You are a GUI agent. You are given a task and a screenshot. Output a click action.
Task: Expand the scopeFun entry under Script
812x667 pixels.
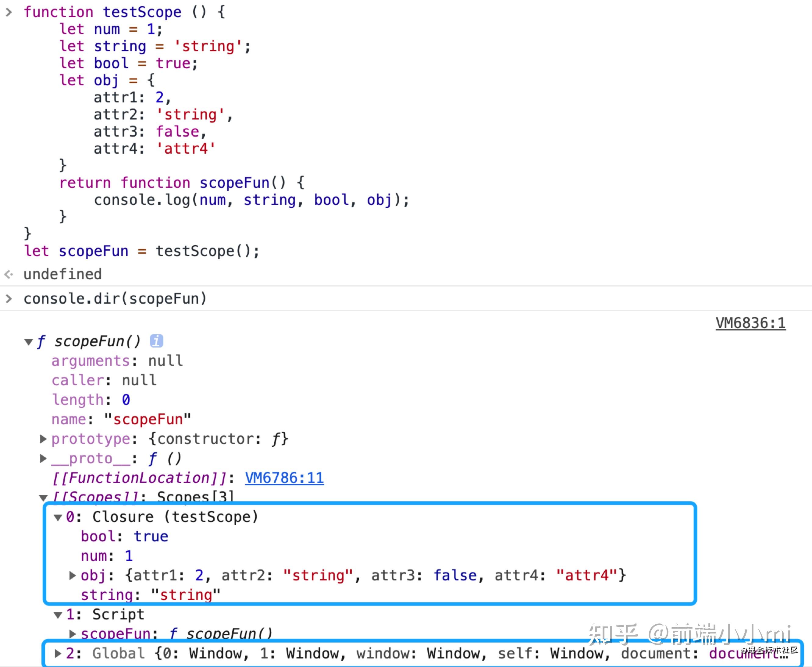(72, 633)
